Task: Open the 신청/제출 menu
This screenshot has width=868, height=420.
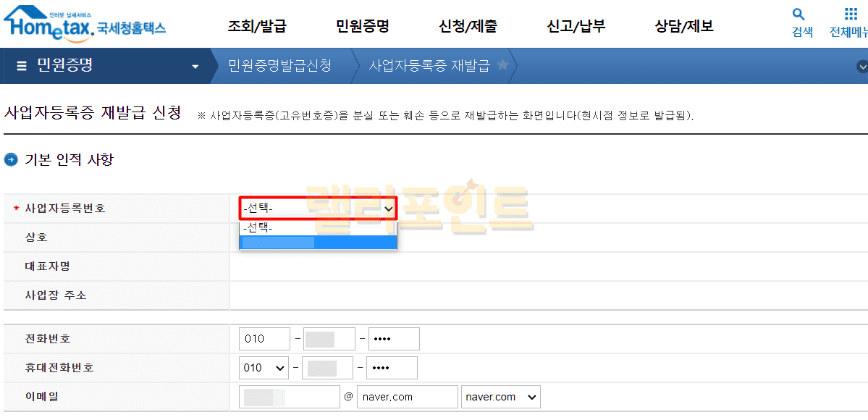Action: (468, 27)
